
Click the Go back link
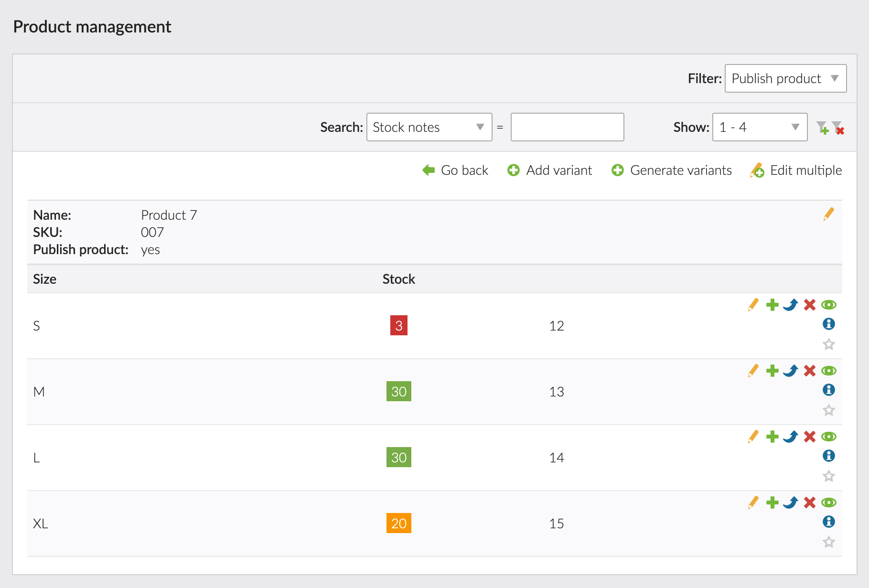point(455,171)
